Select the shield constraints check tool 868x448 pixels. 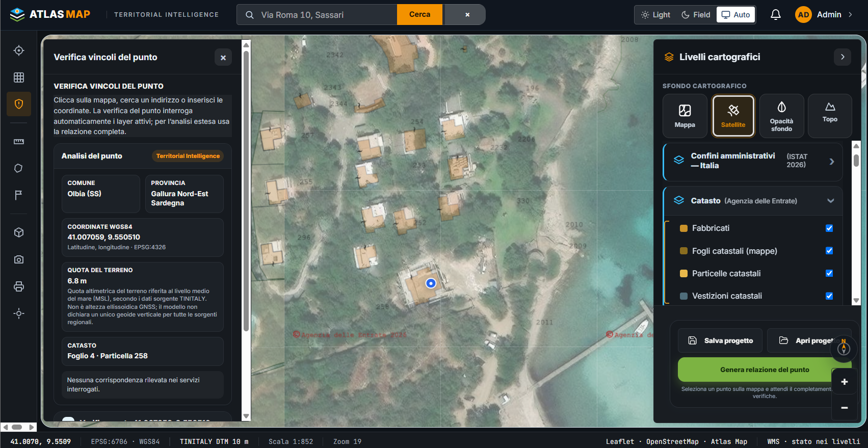(x=19, y=104)
